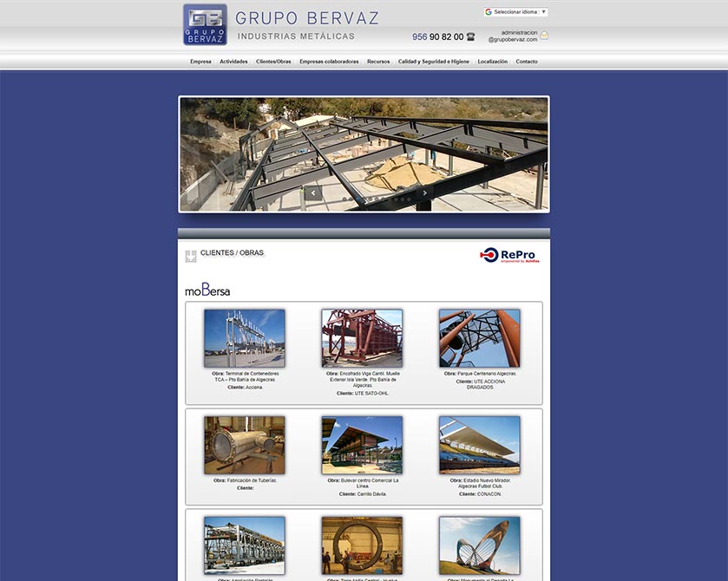
Task: Click the 956 90 82 00 phone number
Action: point(438,36)
